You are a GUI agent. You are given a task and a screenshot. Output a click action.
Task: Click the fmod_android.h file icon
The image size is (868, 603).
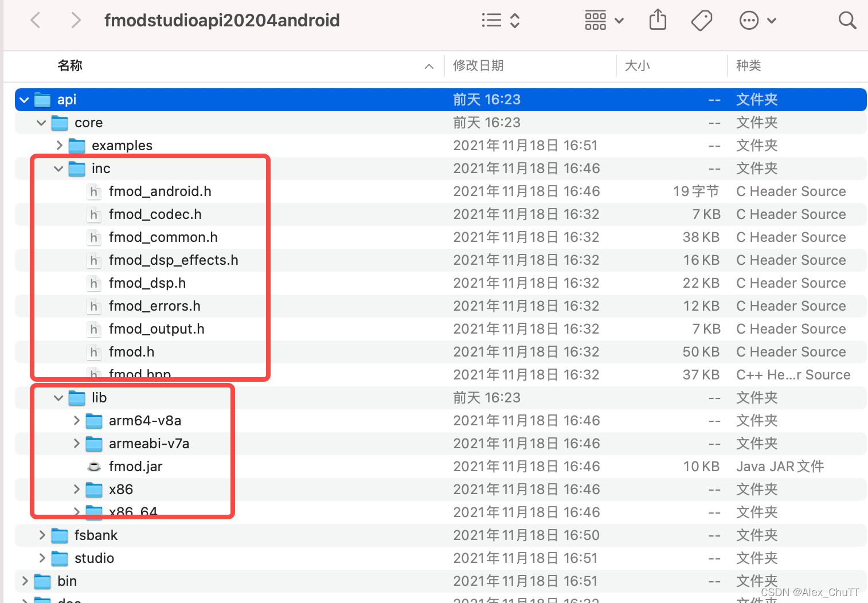pyautogui.click(x=94, y=191)
